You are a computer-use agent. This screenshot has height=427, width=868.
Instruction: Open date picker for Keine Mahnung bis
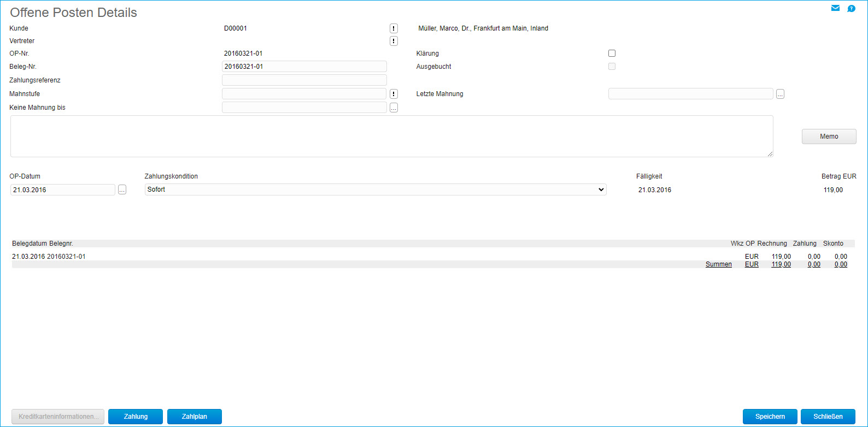coord(394,108)
